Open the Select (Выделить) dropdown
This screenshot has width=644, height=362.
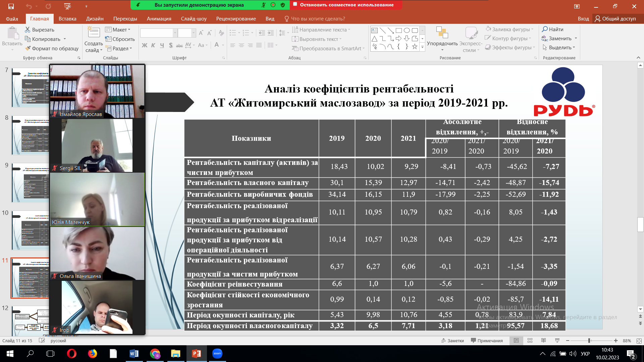click(x=558, y=48)
